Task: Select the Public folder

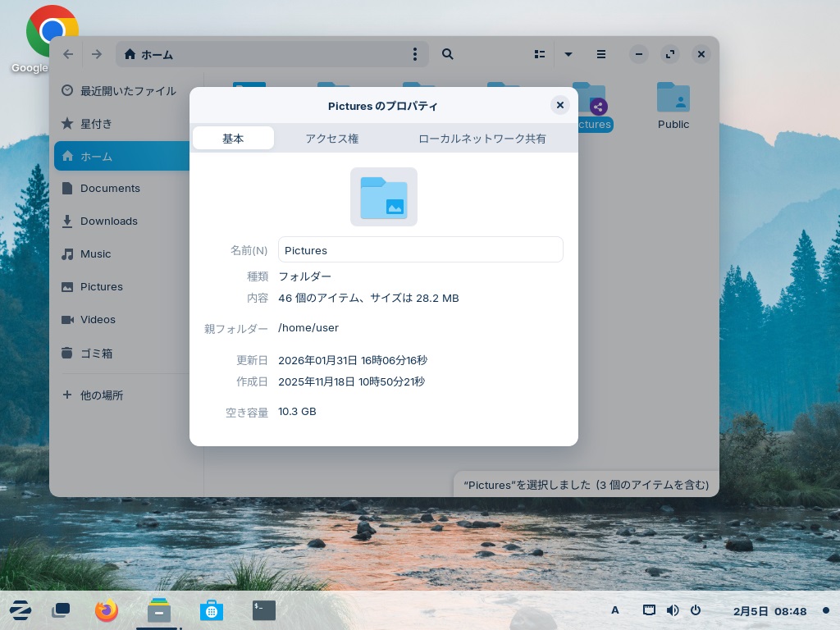Action: [673, 105]
